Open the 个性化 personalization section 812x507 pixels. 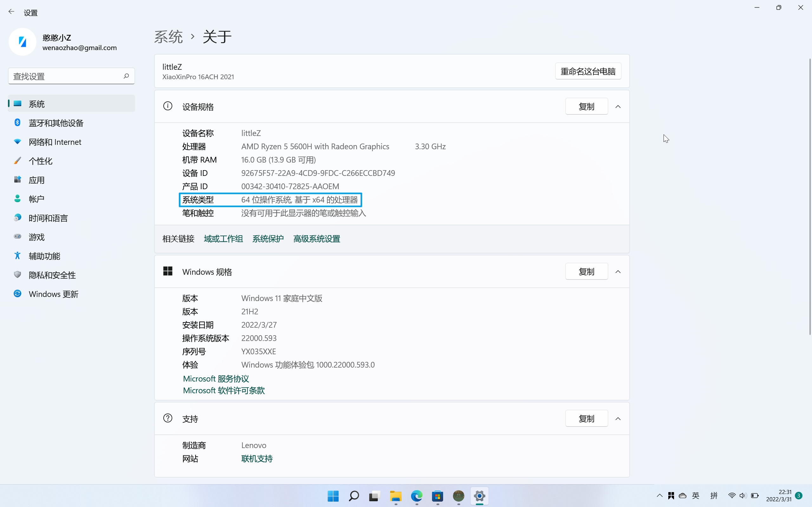(x=40, y=161)
